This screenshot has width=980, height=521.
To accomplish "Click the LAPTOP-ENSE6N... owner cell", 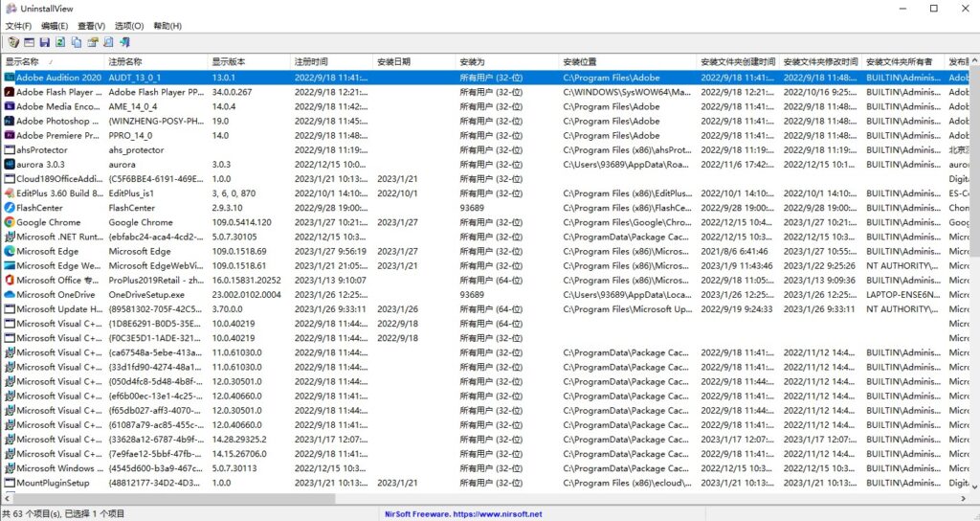I will [903, 295].
